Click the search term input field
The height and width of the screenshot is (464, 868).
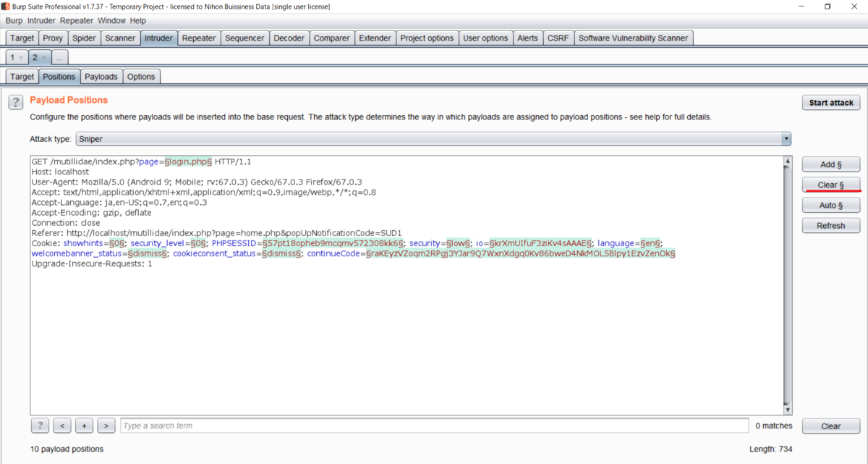[434, 426]
